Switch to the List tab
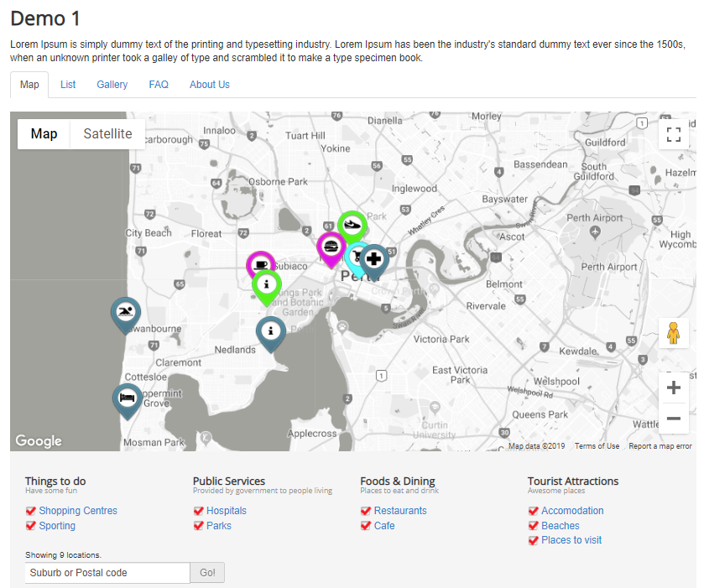 click(x=68, y=85)
